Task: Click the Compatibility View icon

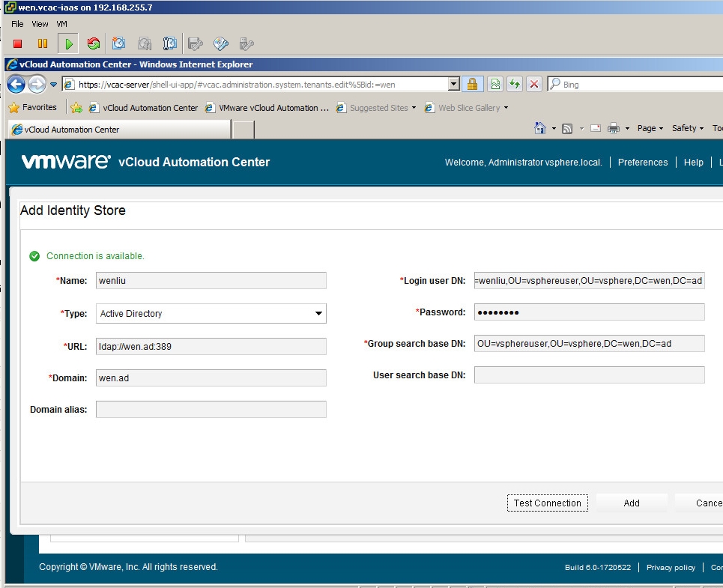Action: [495, 85]
